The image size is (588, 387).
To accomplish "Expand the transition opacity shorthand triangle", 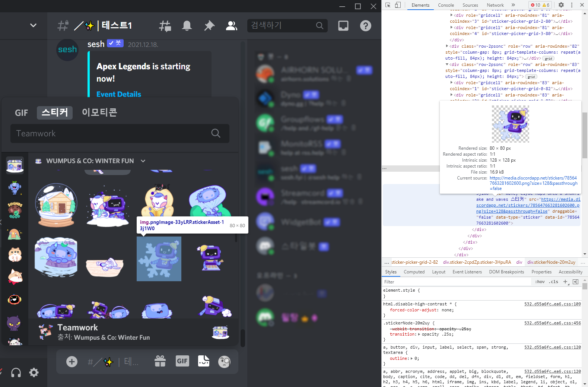I will [419, 334].
